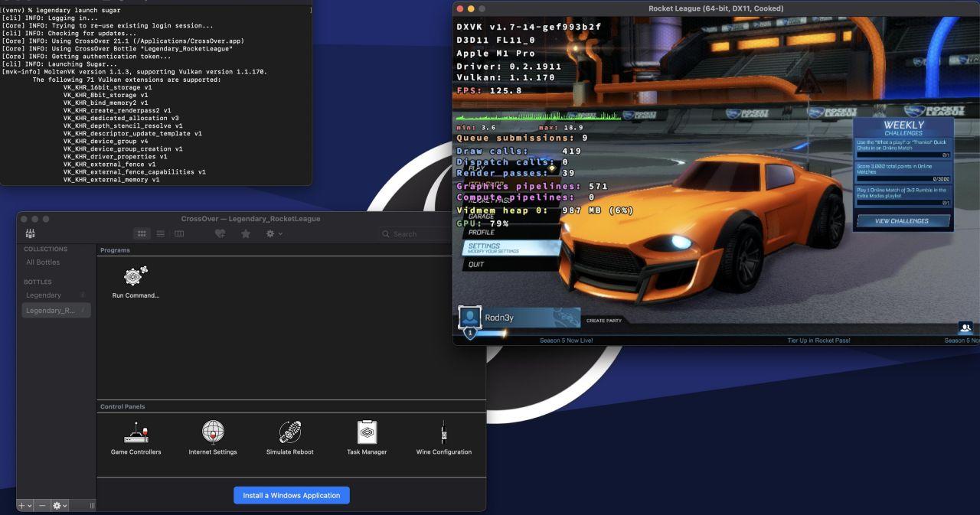Click the VK_KHR_16bit_storage v1 line in terminal
The width and height of the screenshot is (980, 515).
107,87
